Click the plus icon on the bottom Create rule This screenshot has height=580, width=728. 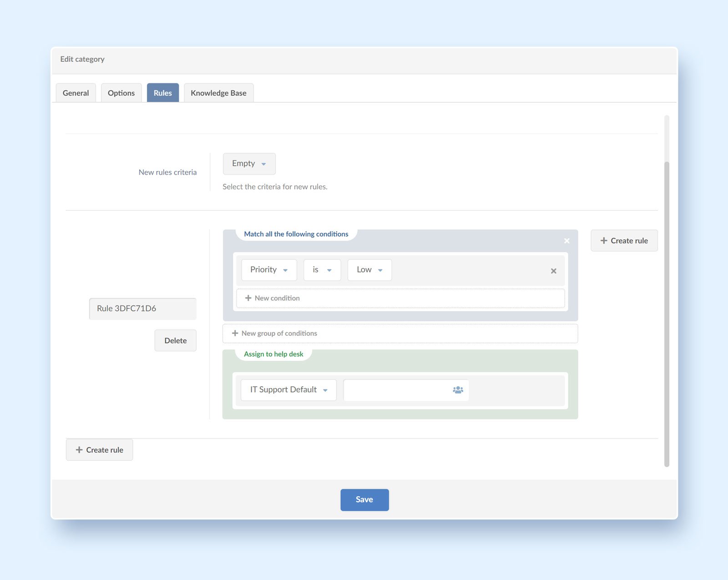(x=79, y=449)
